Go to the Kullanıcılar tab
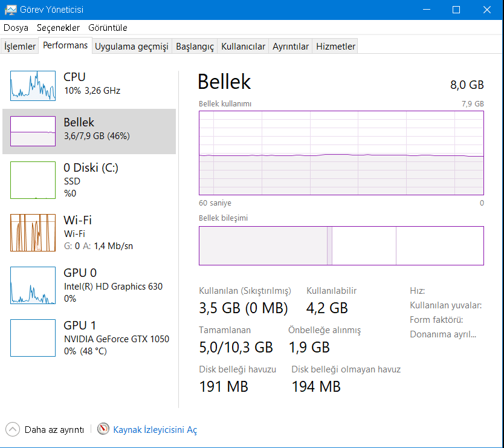Viewport: 504px width, 448px height. click(244, 47)
